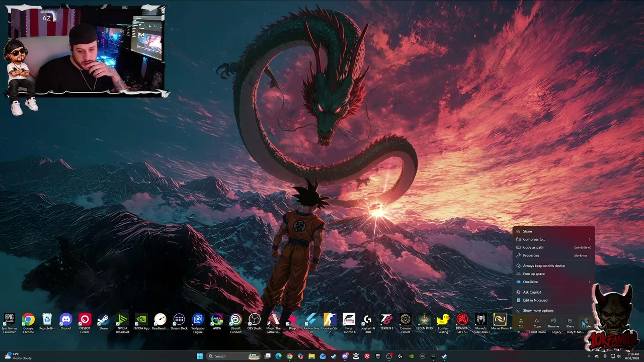Select the AURA desktop icon
The image size is (644, 362).
coord(217,322)
